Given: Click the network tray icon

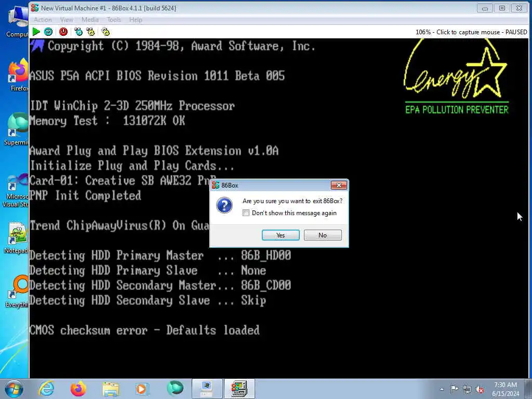Looking at the screenshot, I should (x=467, y=390).
